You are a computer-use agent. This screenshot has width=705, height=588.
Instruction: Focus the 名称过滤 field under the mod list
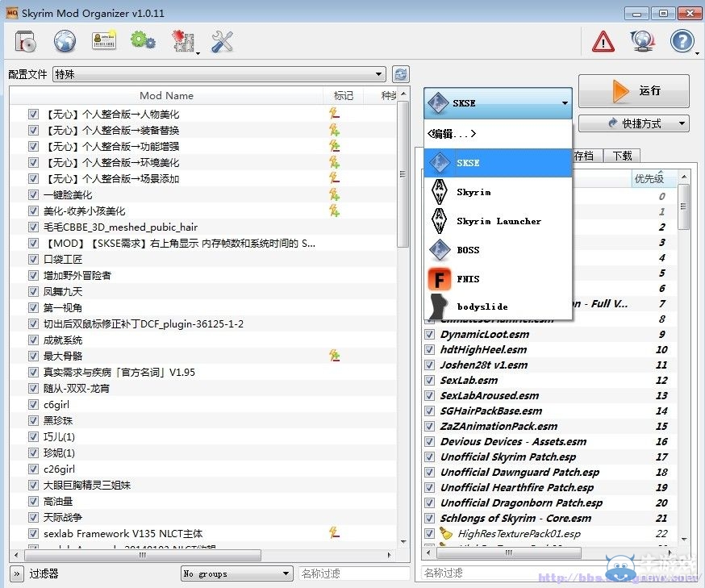pos(355,573)
